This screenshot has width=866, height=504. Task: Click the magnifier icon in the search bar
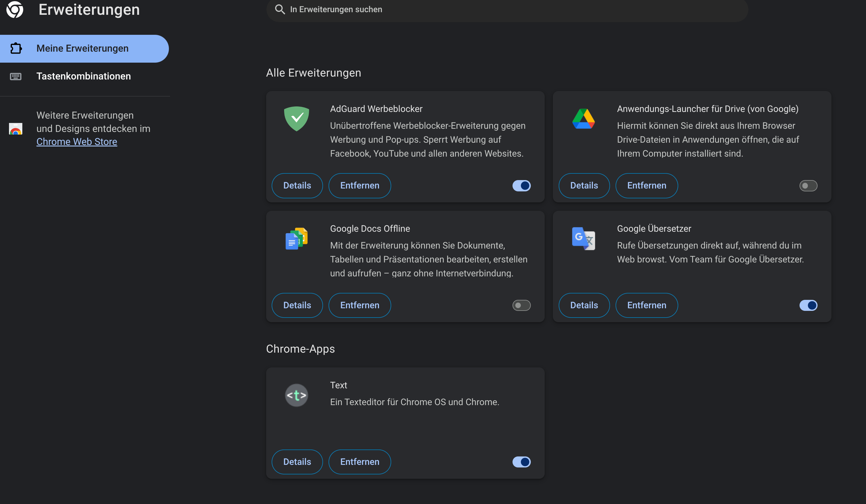point(280,9)
